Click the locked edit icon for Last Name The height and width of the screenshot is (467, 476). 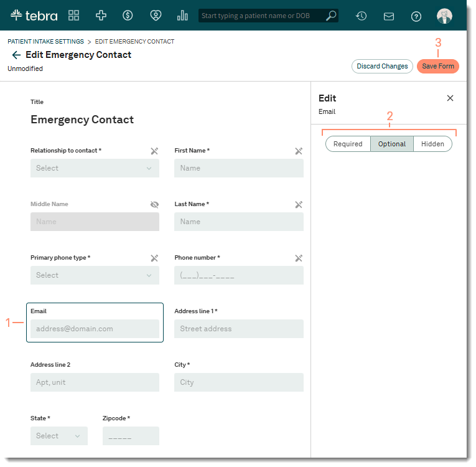coord(299,204)
